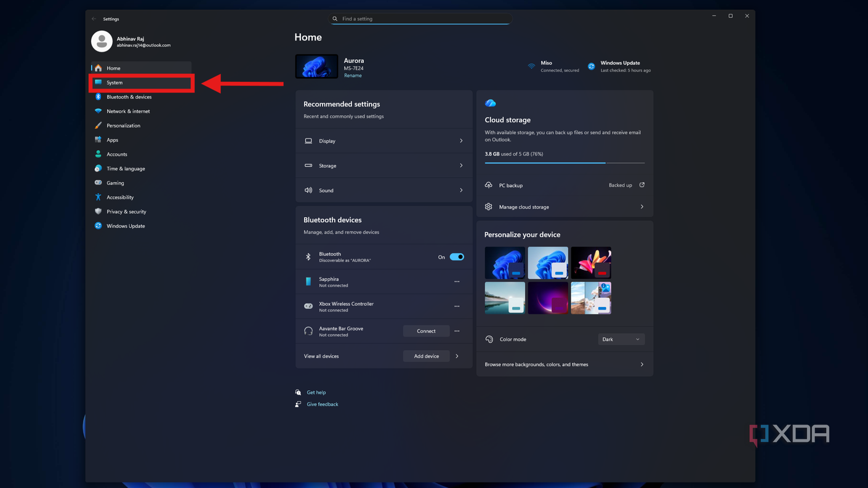Open the Color mode dropdown

point(621,339)
